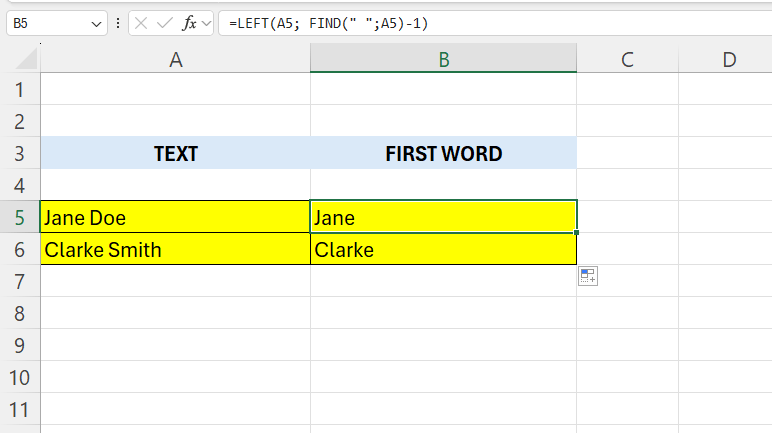Click the Insert Function fx icon
Viewport: 772px width, 433px height.
[x=190, y=22]
